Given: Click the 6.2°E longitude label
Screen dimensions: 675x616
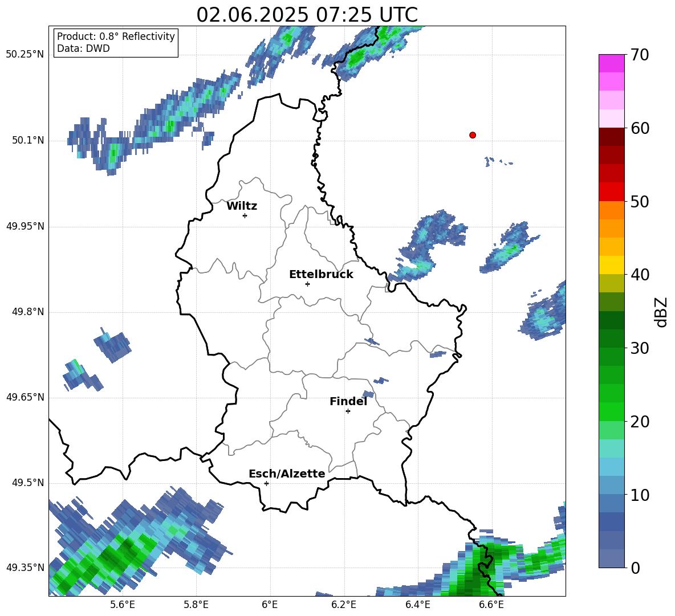Looking at the screenshot, I should (x=344, y=605).
